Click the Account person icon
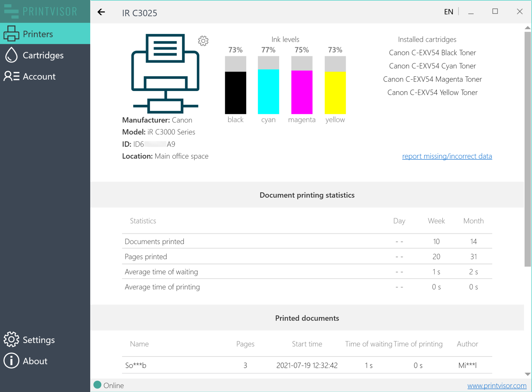 [11, 76]
